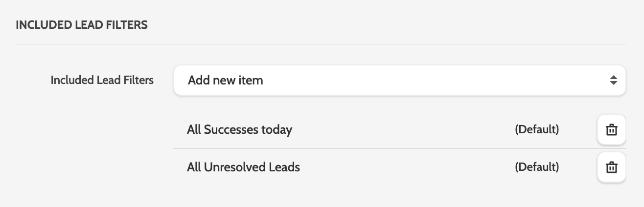Click (Default) tag on All Successes today
The width and height of the screenshot is (644, 207).
click(x=536, y=130)
